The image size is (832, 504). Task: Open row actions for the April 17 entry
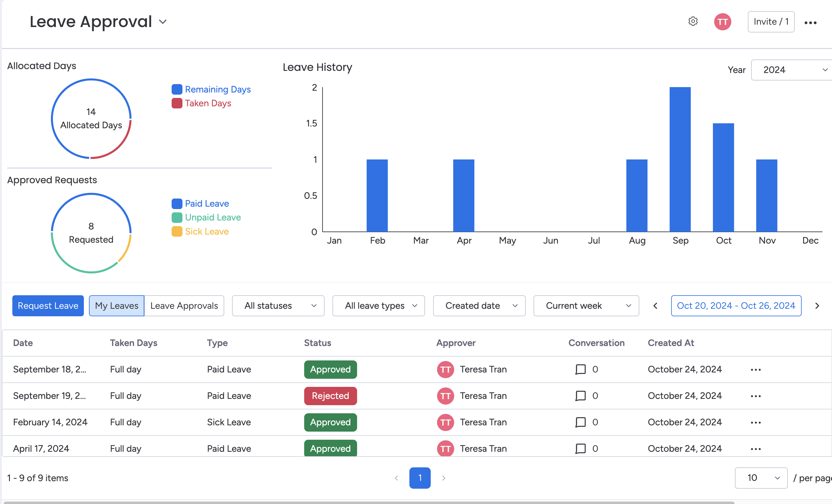[x=755, y=448]
